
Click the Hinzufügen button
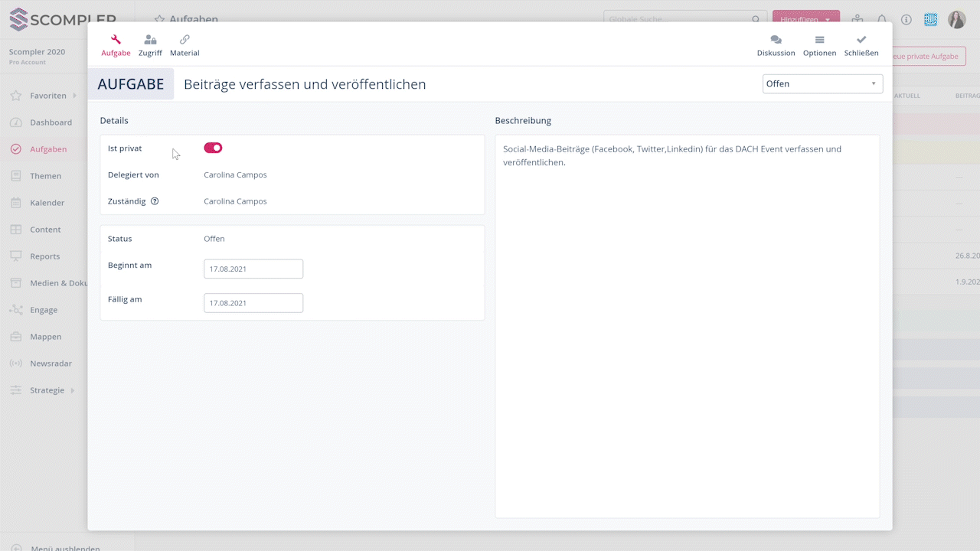(x=805, y=19)
